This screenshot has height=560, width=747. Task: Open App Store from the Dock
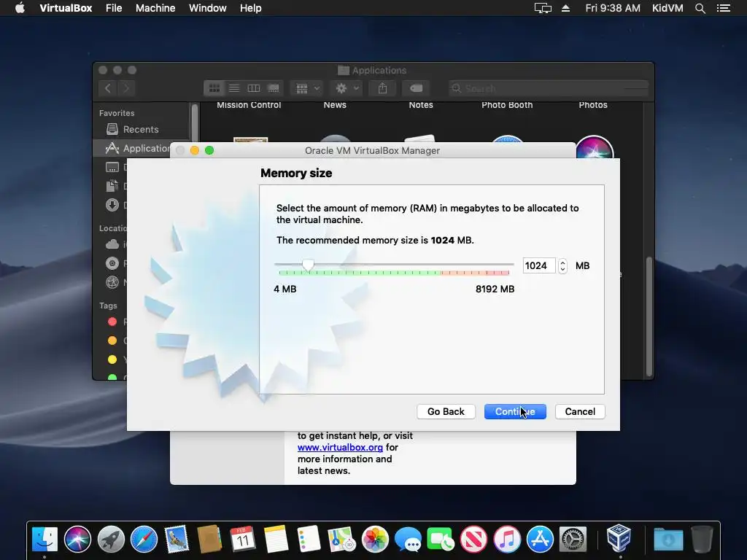540,540
